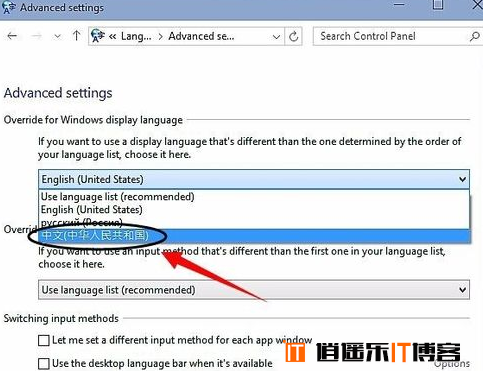This screenshot has height=371, width=483.
Task: Refresh the Advanced settings page
Action: pyautogui.click(x=293, y=36)
